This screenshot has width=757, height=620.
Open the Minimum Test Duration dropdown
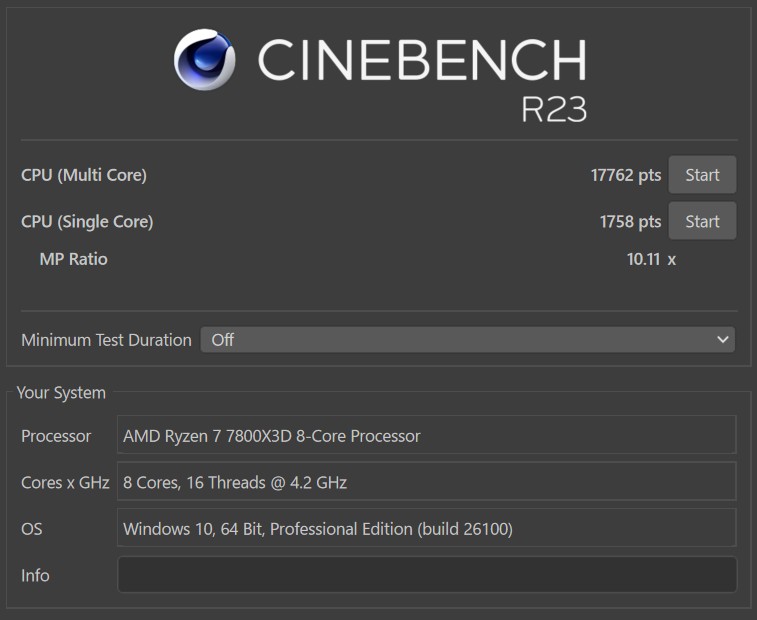(467, 339)
